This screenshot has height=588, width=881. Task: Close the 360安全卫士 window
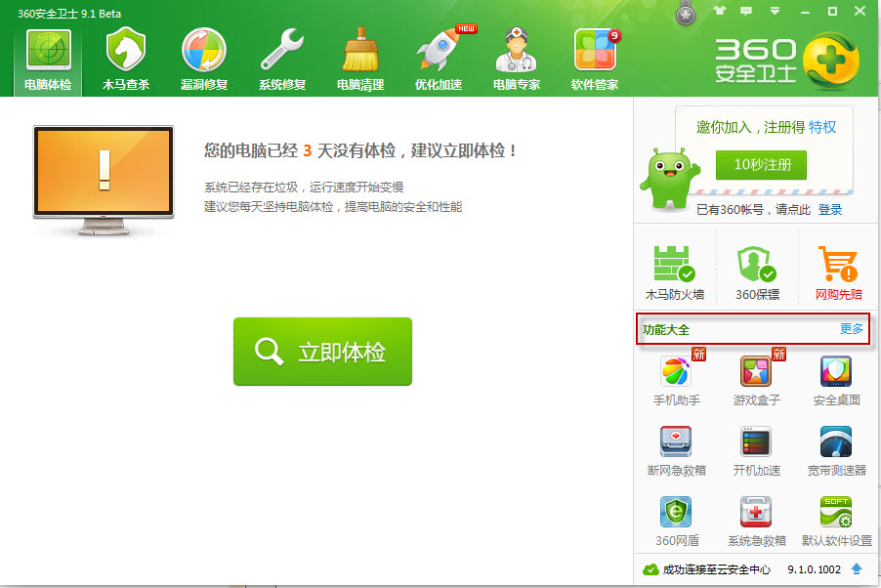click(860, 11)
